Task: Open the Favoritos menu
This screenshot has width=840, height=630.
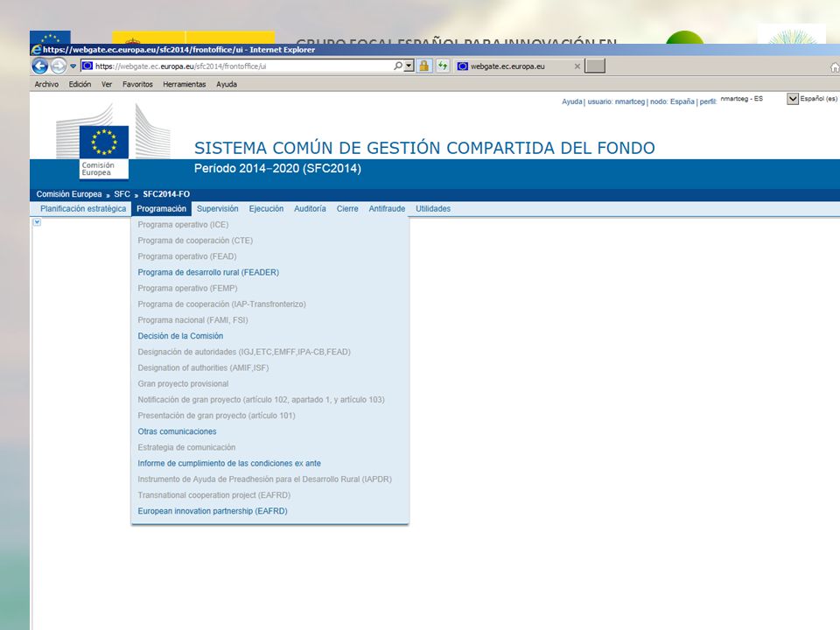Action: pyautogui.click(x=137, y=84)
